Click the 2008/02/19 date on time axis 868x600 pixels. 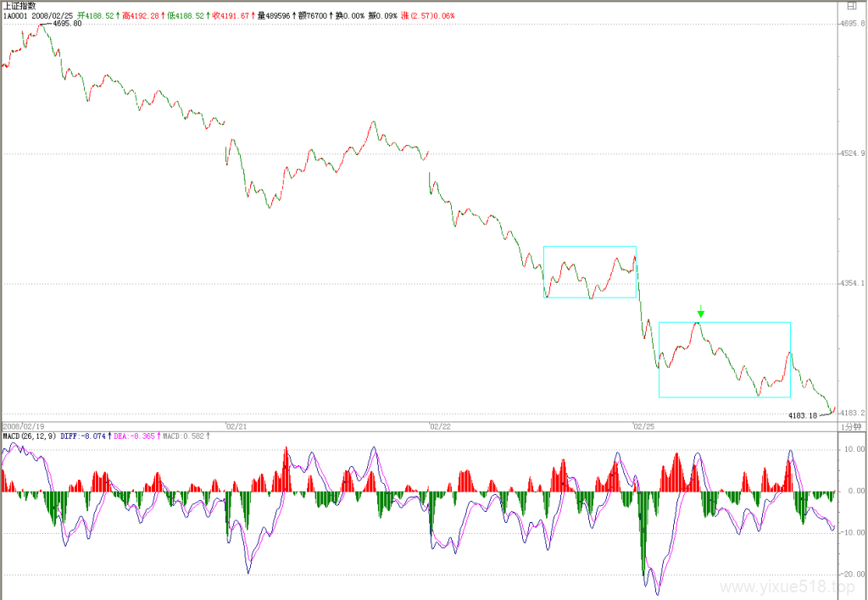coord(23,427)
